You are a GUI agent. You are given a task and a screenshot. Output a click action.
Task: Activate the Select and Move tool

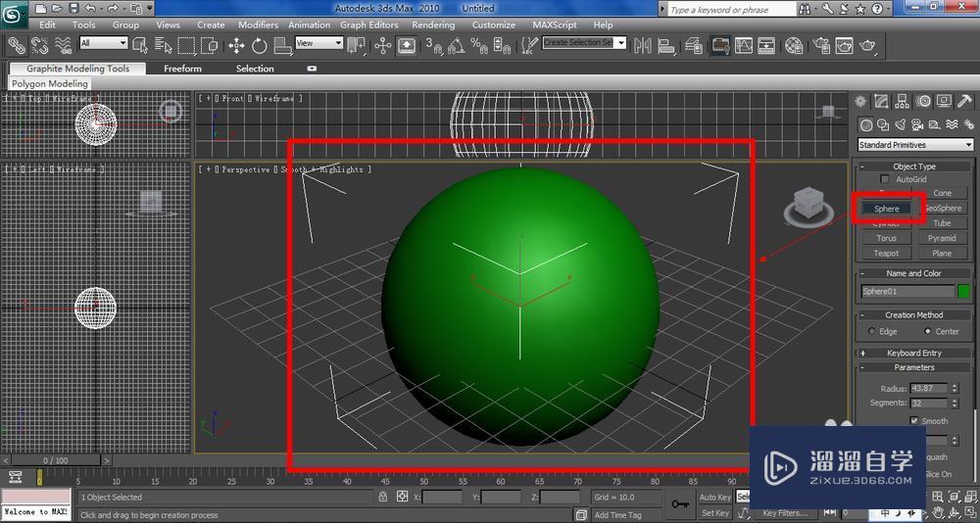coord(236,45)
